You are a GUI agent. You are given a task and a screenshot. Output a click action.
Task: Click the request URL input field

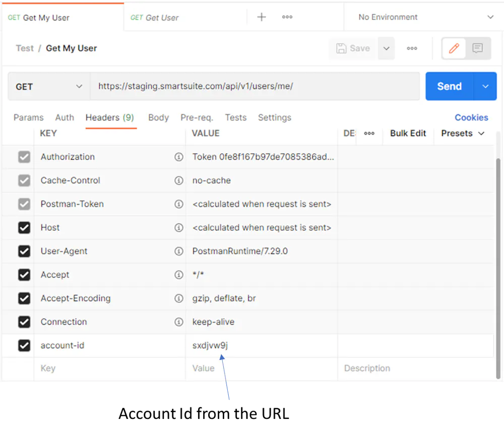[x=255, y=87]
